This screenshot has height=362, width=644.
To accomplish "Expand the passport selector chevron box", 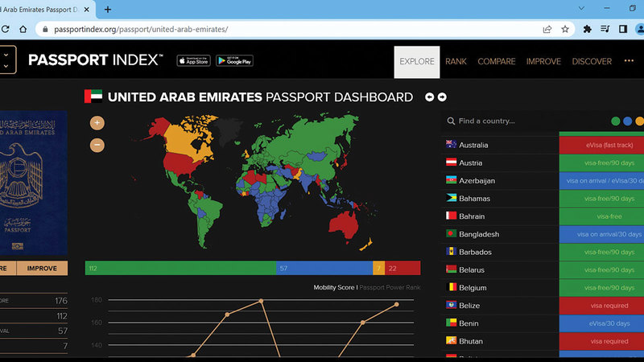I will pyautogui.click(x=6, y=60).
